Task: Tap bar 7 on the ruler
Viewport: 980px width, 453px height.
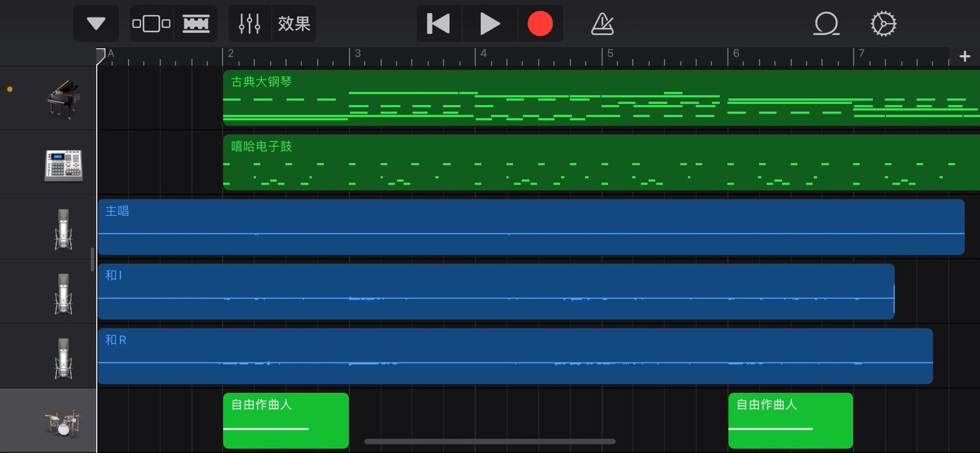Action: (862, 53)
